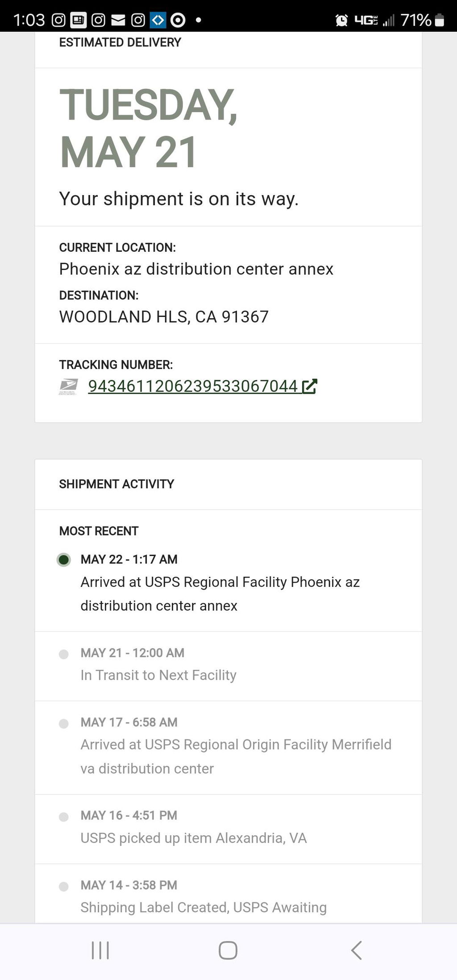Tap the mail notification icon
This screenshot has height=980, width=457.
pos(118,20)
